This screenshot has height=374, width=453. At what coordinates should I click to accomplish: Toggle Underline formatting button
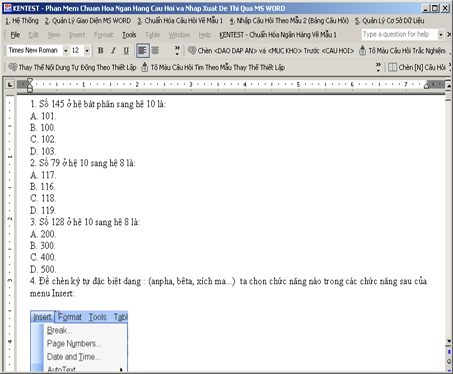[126, 51]
